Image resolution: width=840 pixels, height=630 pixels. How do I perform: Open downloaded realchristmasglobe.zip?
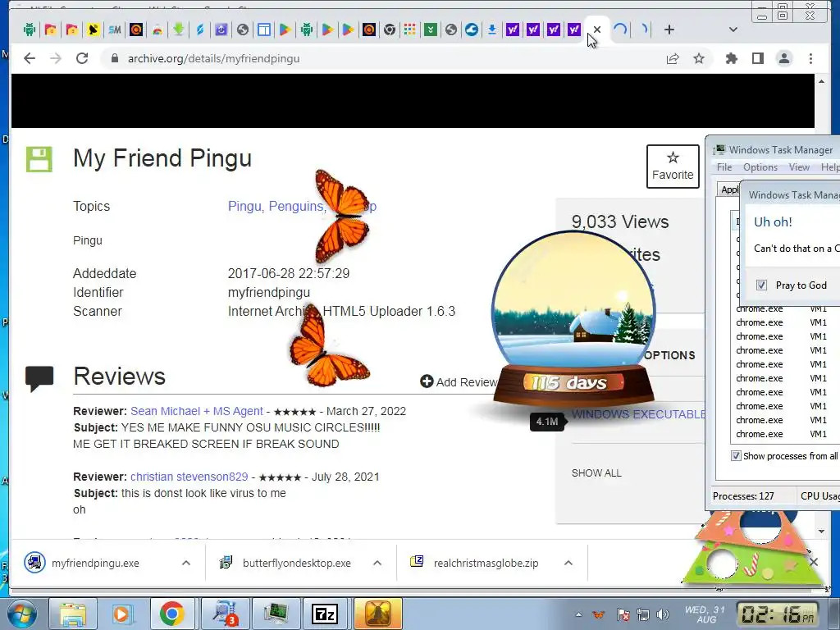(x=486, y=563)
